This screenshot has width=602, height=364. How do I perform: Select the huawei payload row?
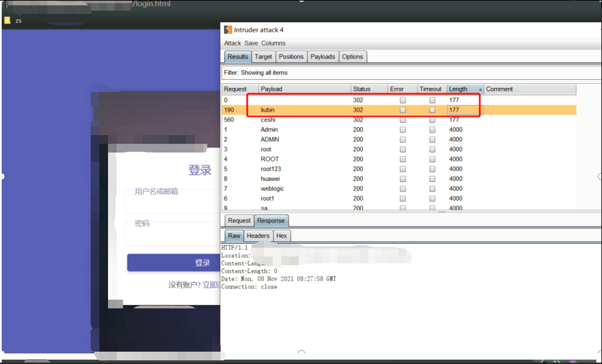(x=399, y=179)
